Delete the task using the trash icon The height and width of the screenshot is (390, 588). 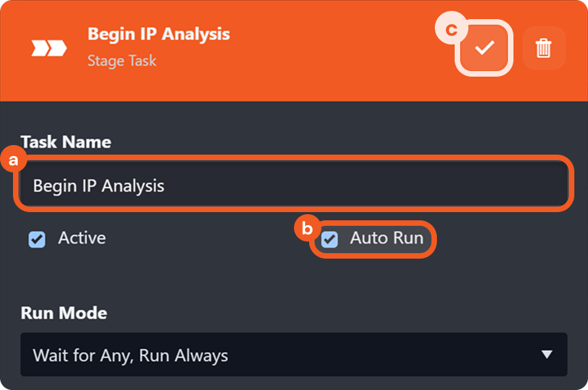pos(544,48)
